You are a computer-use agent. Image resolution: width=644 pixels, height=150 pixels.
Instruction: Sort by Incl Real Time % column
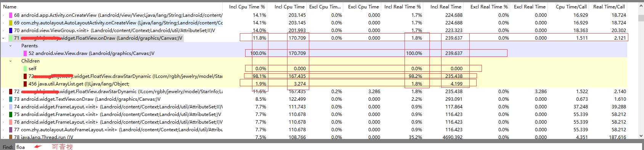pyautogui.click(x=403, y=7)
